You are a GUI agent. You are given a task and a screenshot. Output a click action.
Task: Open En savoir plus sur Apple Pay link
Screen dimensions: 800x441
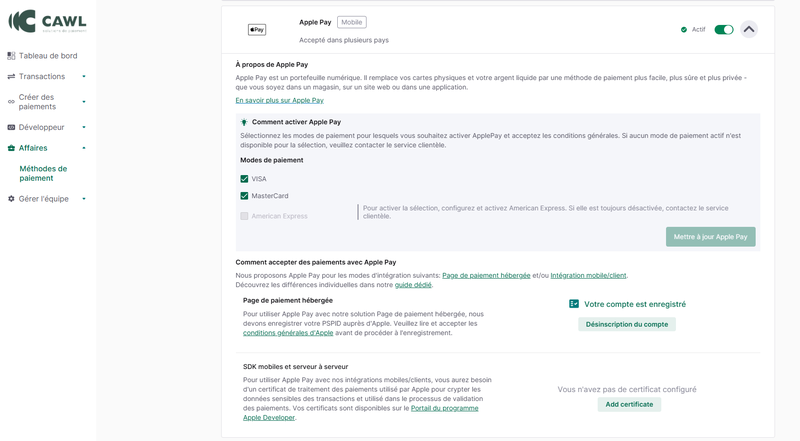280,101
